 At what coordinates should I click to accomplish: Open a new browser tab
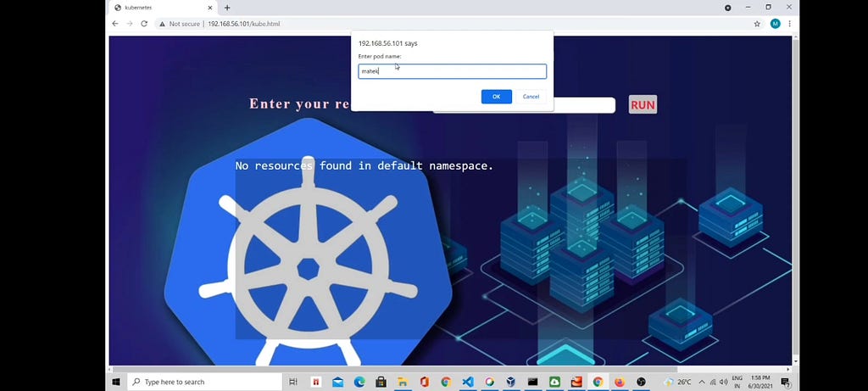coord(227,8)
